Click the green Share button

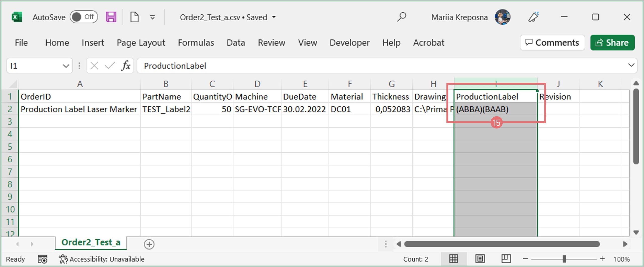[x=612, y=43]
